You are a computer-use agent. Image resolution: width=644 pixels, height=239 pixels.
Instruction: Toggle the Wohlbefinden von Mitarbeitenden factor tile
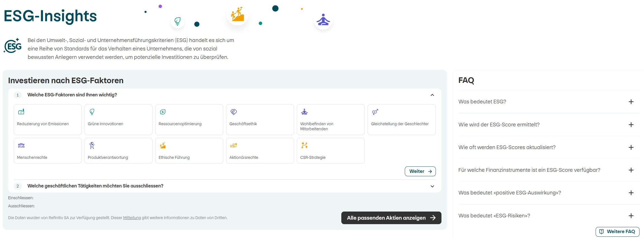(330, 120)
